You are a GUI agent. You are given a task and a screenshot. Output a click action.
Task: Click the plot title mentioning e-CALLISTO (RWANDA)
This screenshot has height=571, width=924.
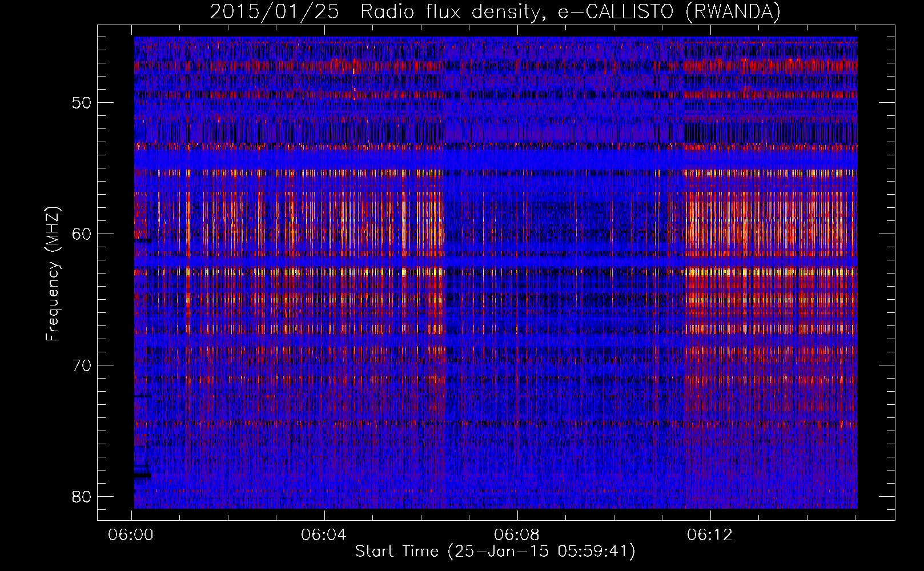tap(495, 12)
